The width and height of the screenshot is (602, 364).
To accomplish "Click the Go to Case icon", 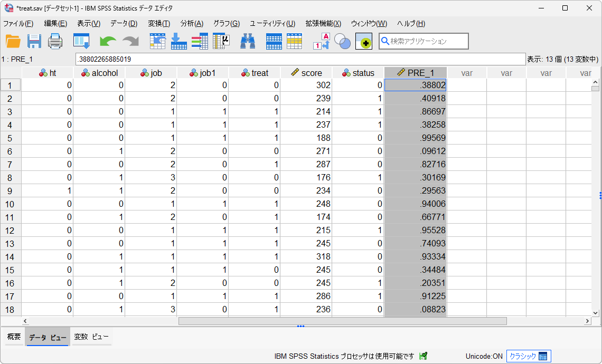I will click(x=157, y=41).
